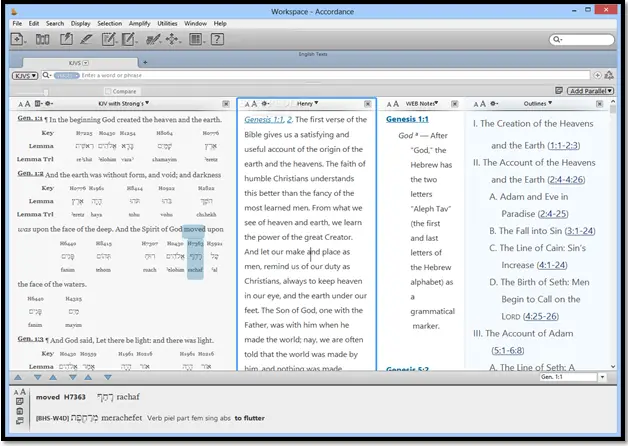628x446 pixels.
Task: Open the dashed-box edit note toolbar icon
Action: [x=108, y=39]
